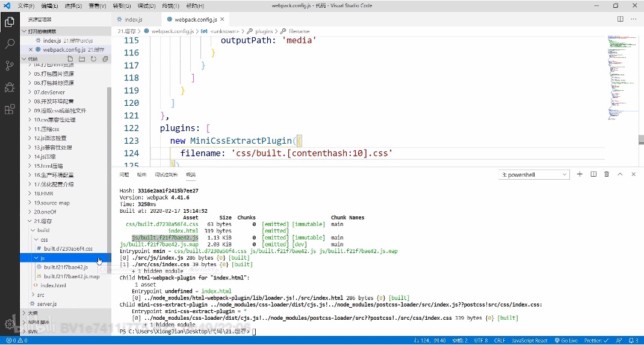Open the File menu
The image size is (644, 345).
[x=26, y=6]
